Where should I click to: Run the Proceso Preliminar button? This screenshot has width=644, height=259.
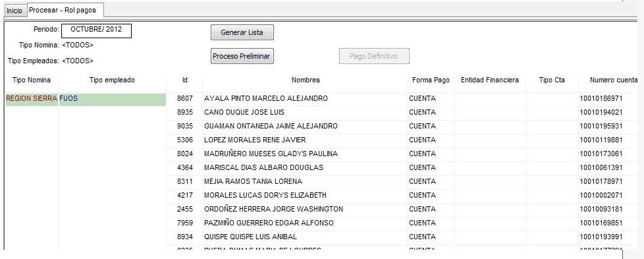click(242, 56)
